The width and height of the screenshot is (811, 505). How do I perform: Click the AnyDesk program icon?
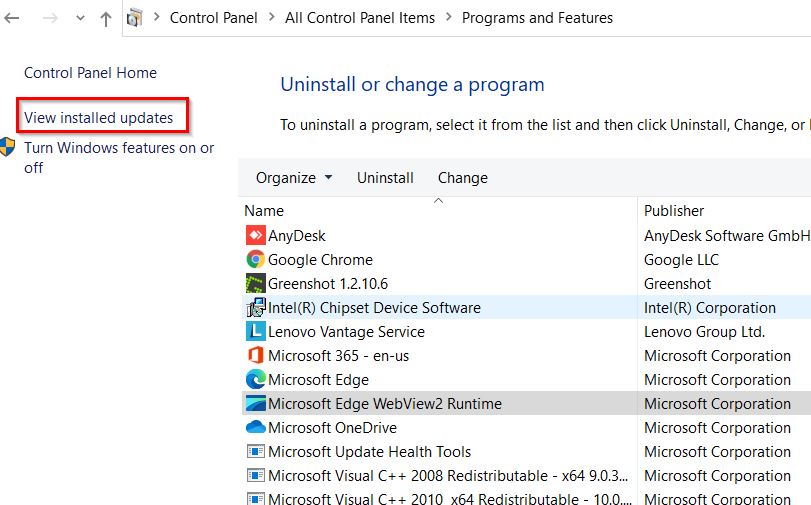coord(256,235)
